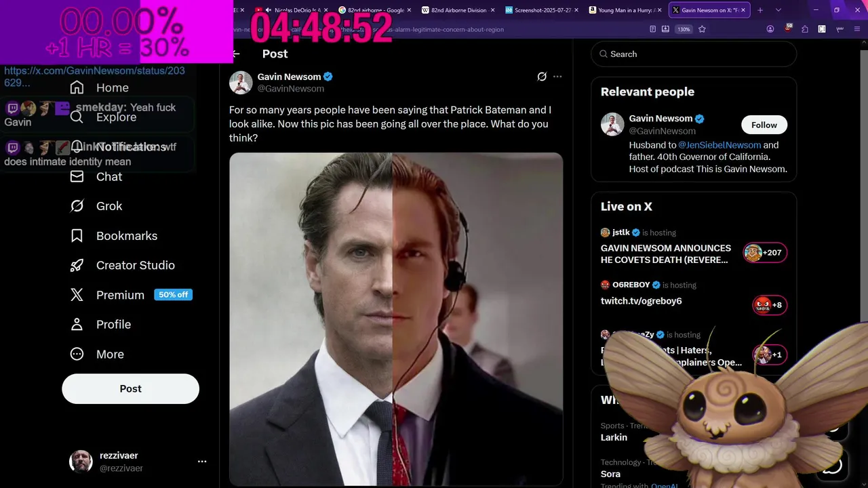
Task: Switch to Nicolas DeOrio YouTube tab
Action: [x=292, y=10]
